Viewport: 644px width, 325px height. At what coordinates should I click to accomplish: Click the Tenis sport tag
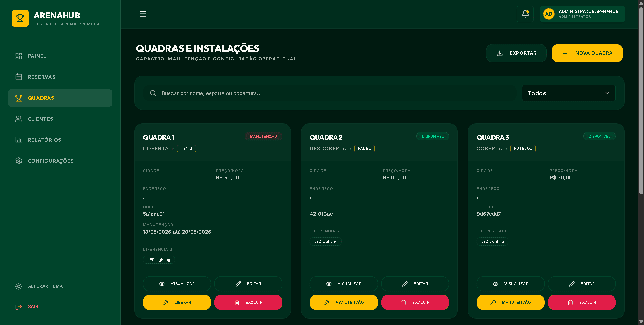coord(186,148)
